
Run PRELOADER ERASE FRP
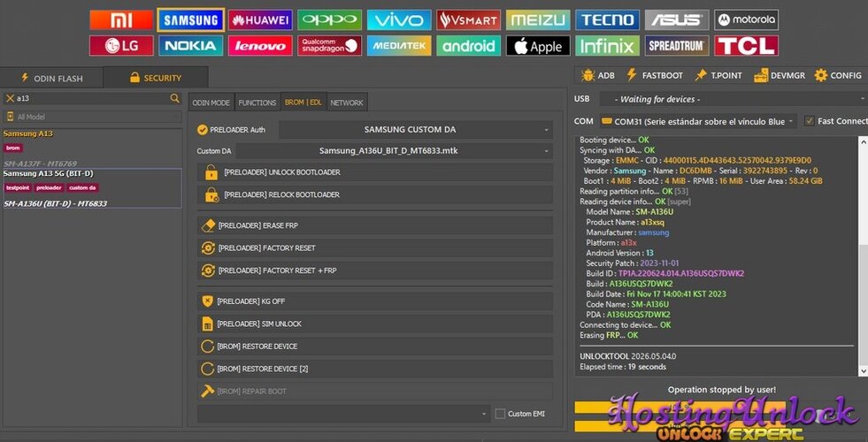click(x=375, y=225)
